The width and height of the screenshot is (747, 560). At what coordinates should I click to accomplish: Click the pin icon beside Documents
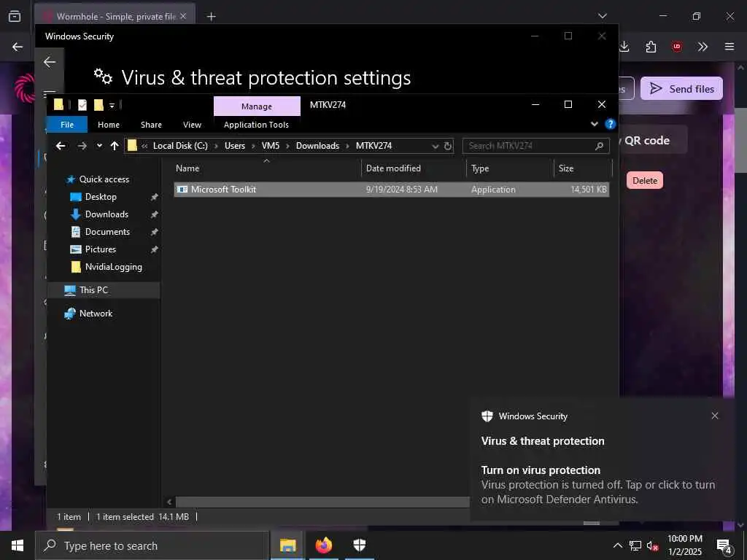click(x=154, y=232)
